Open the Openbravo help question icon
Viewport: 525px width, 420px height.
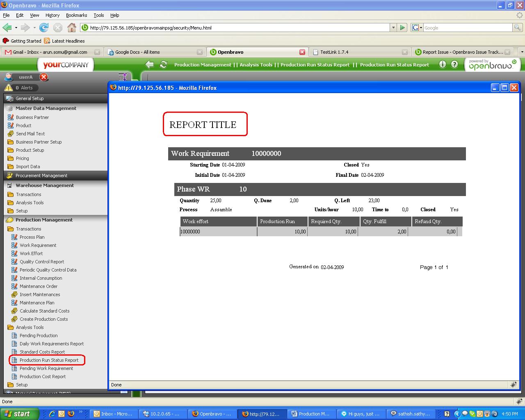click(454, 64)
